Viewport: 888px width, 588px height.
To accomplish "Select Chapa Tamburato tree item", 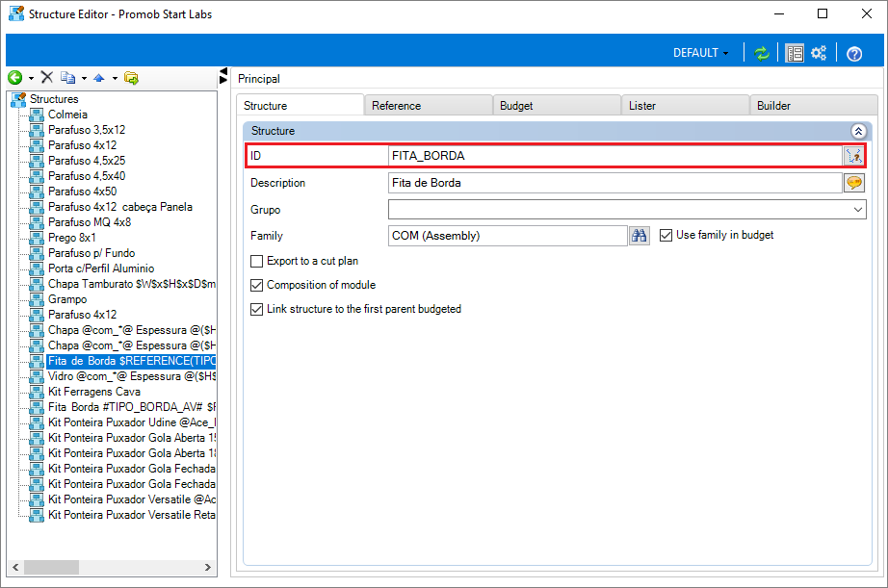I will (x=131, y=284).
